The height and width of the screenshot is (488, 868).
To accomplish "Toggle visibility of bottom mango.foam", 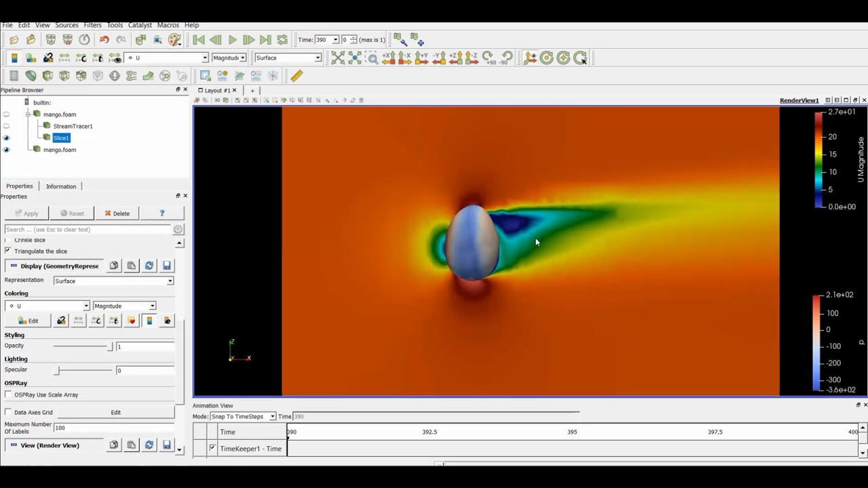I will click(6, 150).
